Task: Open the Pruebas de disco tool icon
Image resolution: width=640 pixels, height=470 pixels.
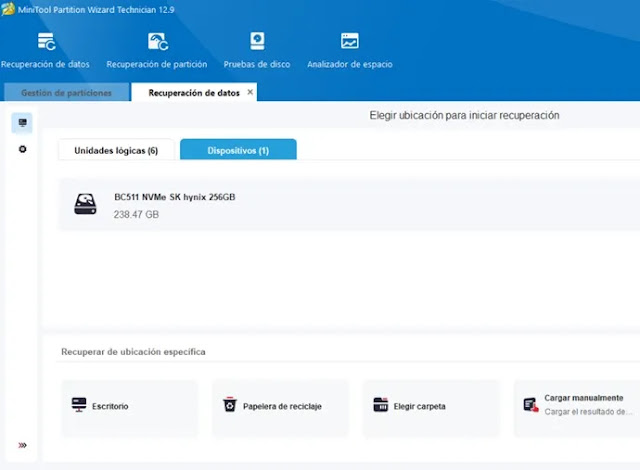Action: [257, 41]
